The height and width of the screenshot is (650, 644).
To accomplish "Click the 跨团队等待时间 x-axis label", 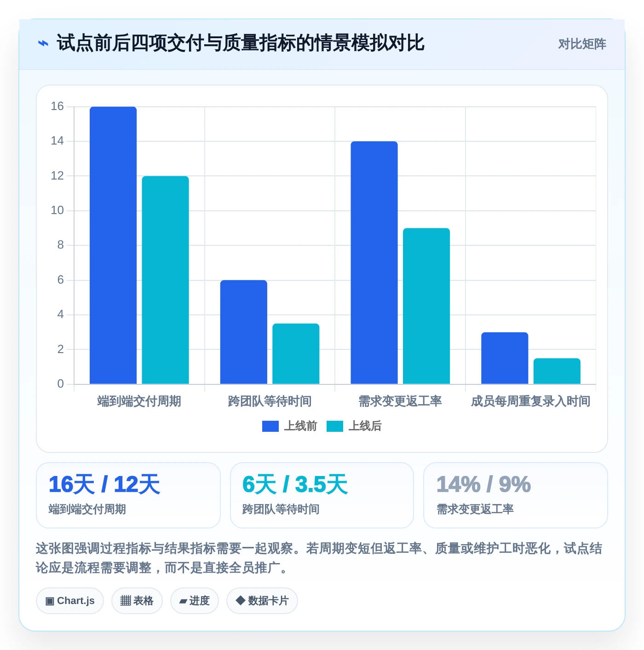I will coord(270,401).
